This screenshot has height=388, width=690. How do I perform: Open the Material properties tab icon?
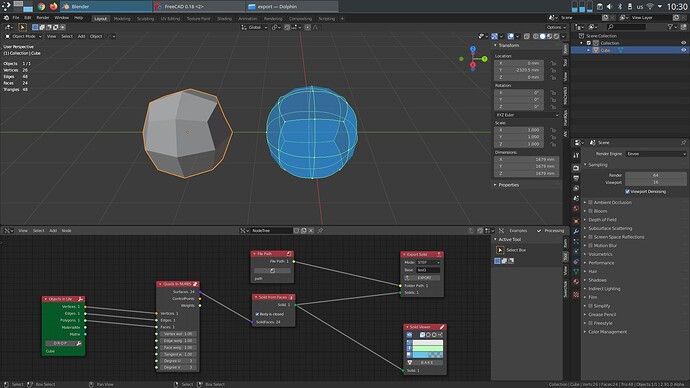576,282
